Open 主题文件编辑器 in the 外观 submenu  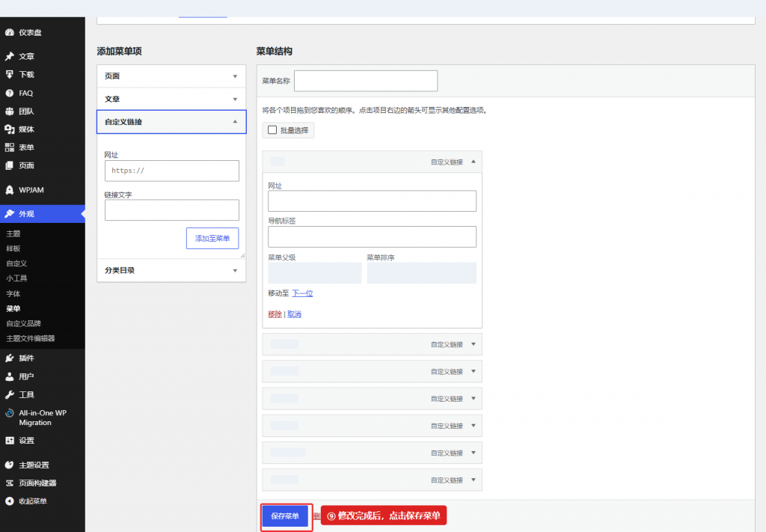pyautogui.click(x=30, y=338)
